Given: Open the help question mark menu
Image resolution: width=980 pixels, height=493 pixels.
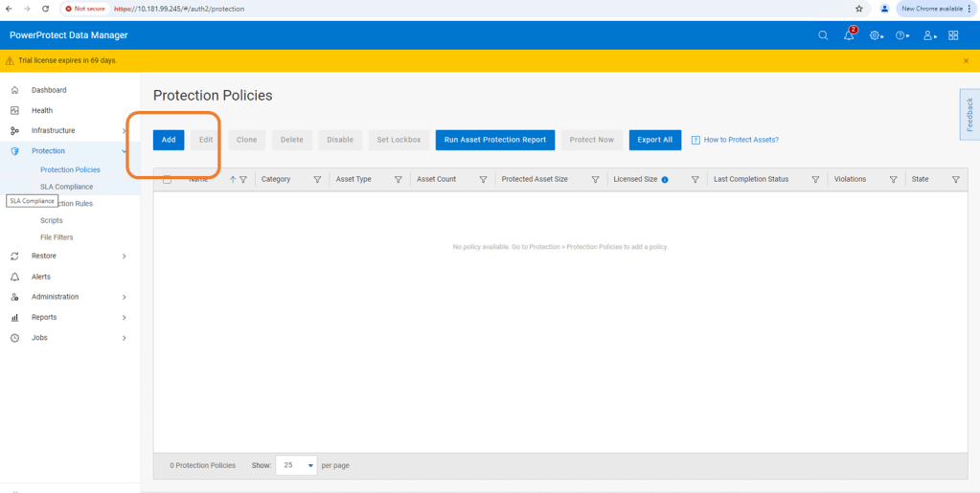Looking at the screenshot, I should [901, 35].
